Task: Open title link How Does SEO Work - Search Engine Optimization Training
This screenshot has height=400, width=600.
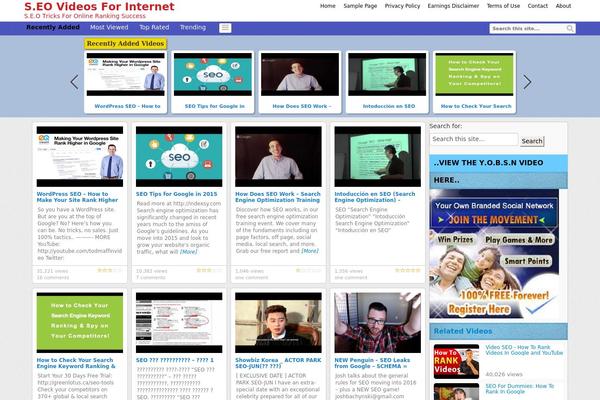Action: (x=278, y=197)
